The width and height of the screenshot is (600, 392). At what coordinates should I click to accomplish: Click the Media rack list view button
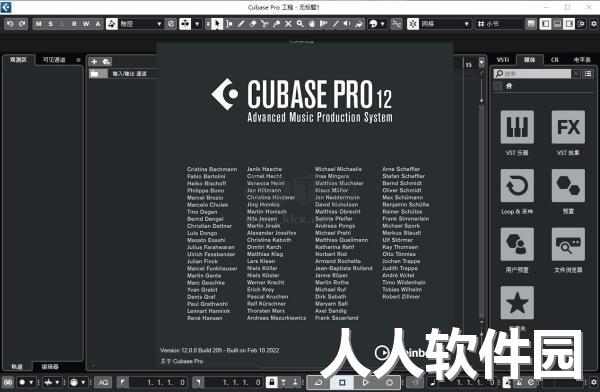pyautogui.click(x=588, y=74)
